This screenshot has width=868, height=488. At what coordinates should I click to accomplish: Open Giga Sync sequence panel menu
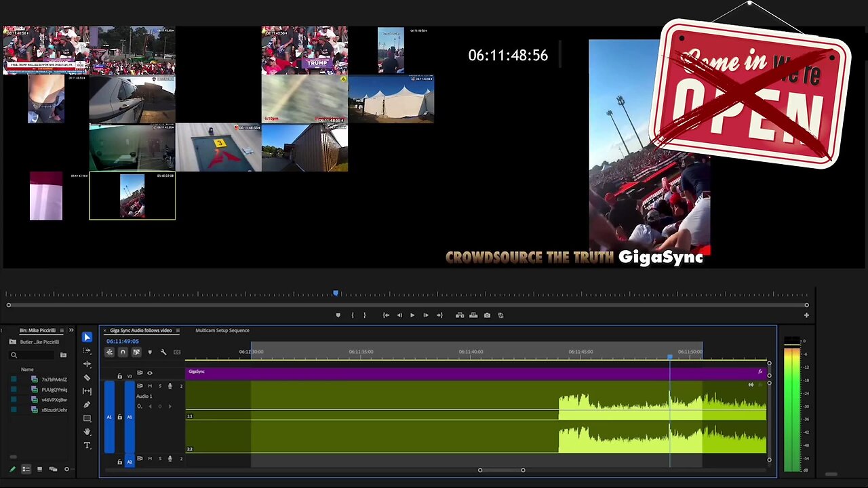click(178, 330)
